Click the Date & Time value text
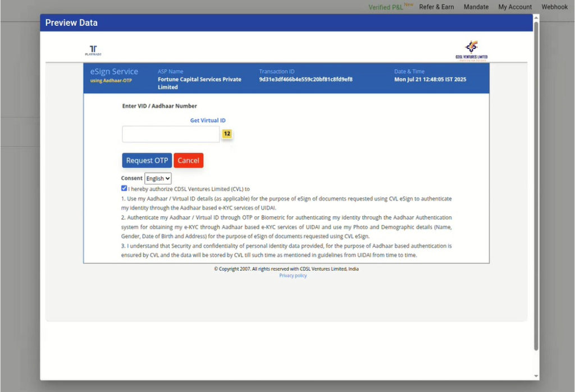 tap(430, 79)
